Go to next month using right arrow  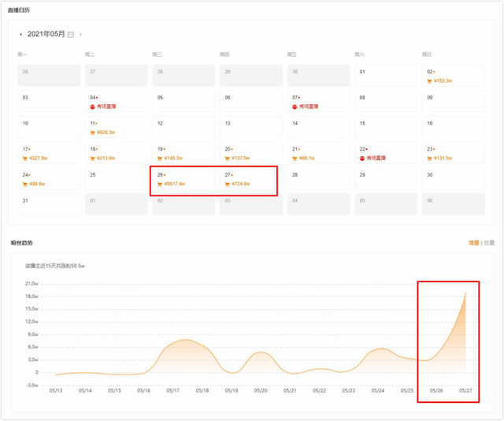pyautogui.click(x=80, y=35)
